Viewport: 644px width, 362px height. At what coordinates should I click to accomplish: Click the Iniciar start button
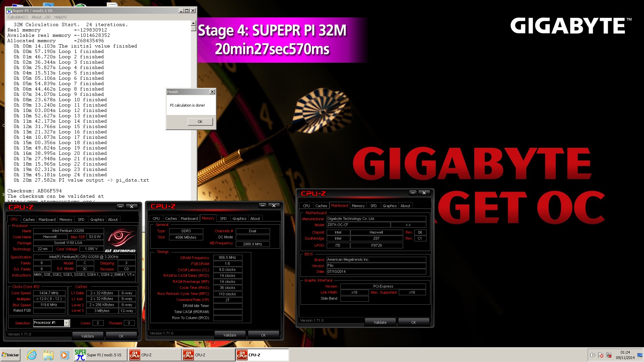[10, 355]
